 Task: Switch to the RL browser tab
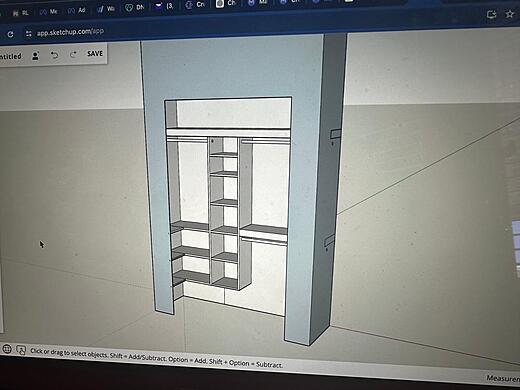coord(21,13)
